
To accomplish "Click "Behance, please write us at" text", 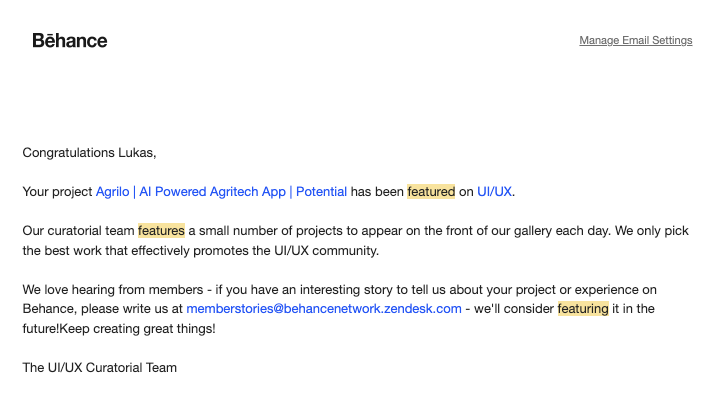I will pos(103,309).
